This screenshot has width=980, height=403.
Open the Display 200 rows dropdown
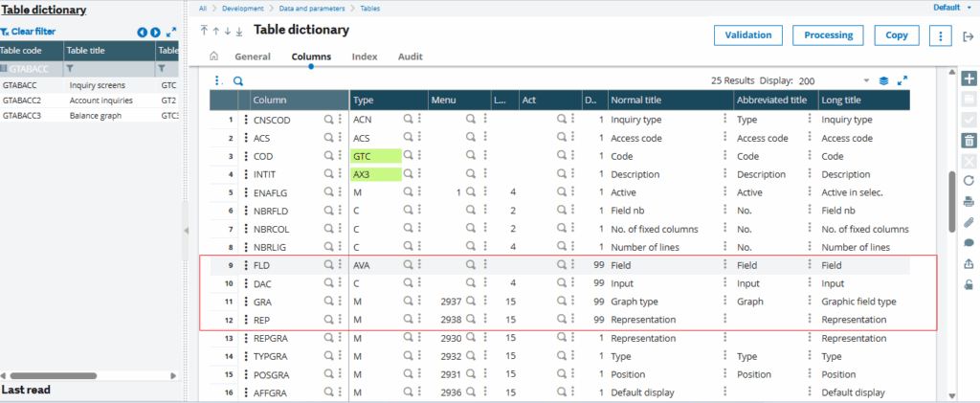(x=866, y=81)
